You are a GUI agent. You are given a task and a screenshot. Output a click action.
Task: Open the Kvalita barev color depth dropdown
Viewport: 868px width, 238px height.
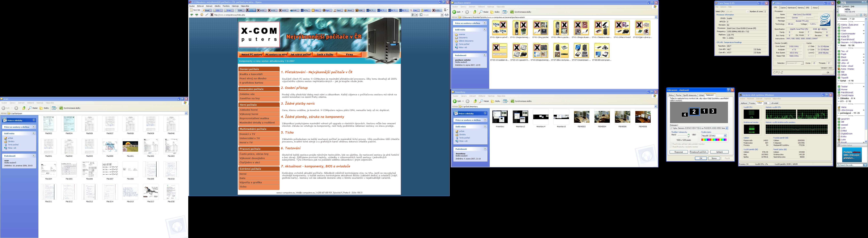click(725, 136)
